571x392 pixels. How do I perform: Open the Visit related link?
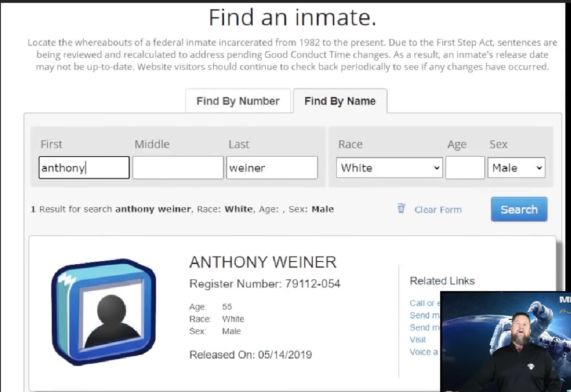417,339
